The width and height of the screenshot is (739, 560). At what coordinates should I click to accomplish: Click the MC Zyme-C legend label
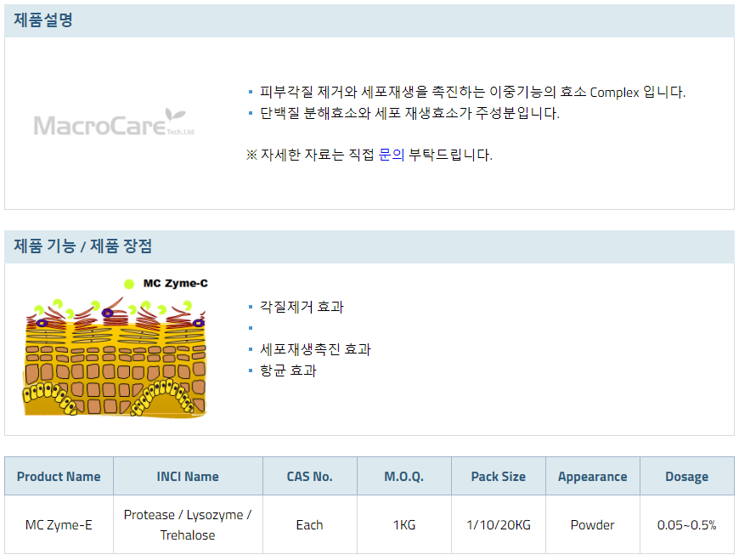pos(175,283)
